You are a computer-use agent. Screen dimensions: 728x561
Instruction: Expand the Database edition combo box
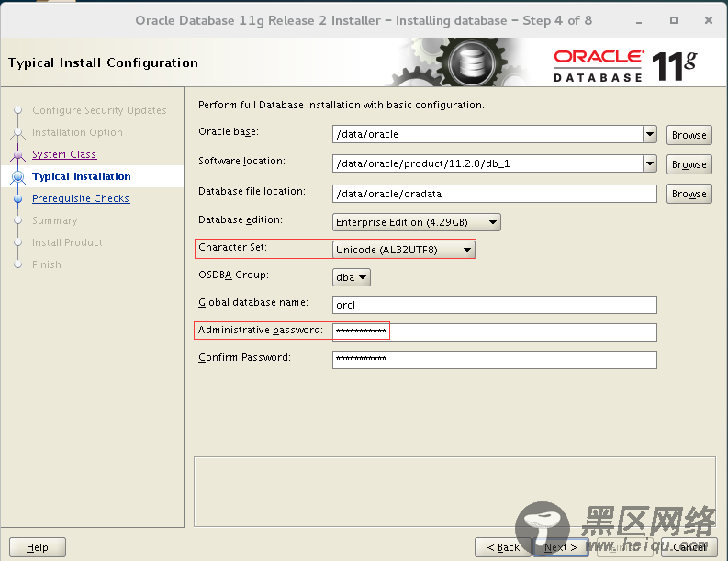[417, 222]
